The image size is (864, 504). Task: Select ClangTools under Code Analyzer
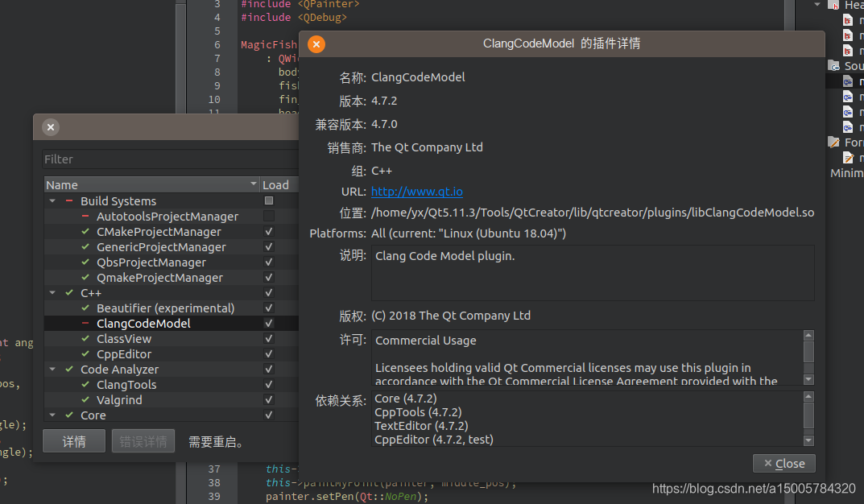coord(127,384)
